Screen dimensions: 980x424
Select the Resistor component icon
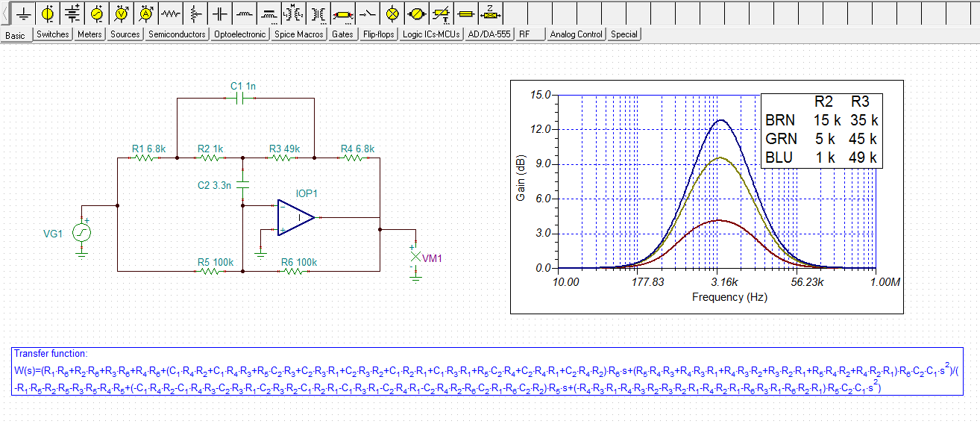[172, 13]
